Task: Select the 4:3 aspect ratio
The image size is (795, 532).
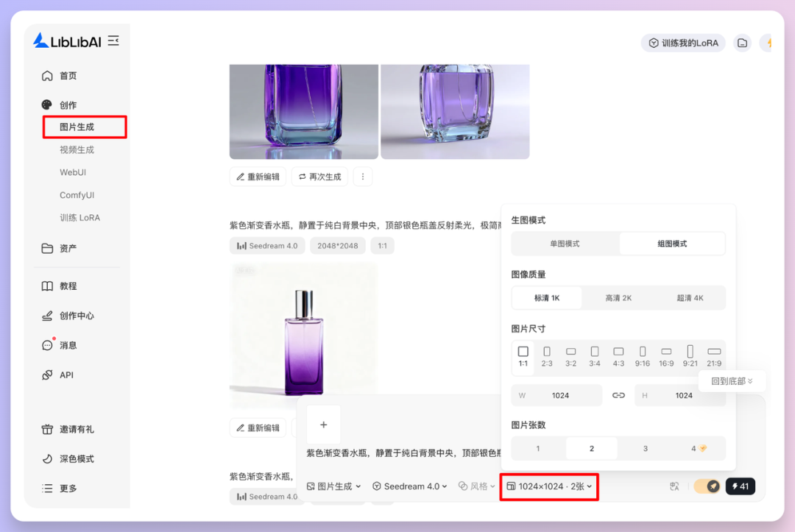Action: tap(618, 357)
